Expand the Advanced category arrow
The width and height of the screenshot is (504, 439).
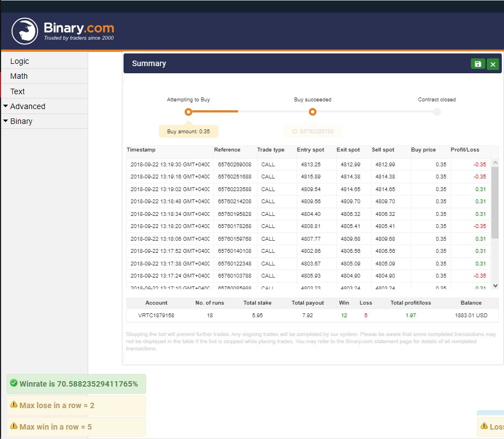click(6, 106)
